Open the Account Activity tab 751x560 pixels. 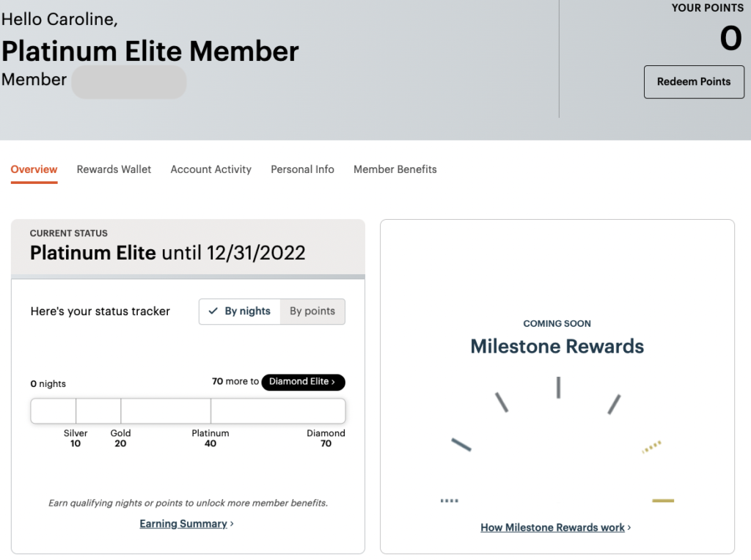tap(210, 169)
